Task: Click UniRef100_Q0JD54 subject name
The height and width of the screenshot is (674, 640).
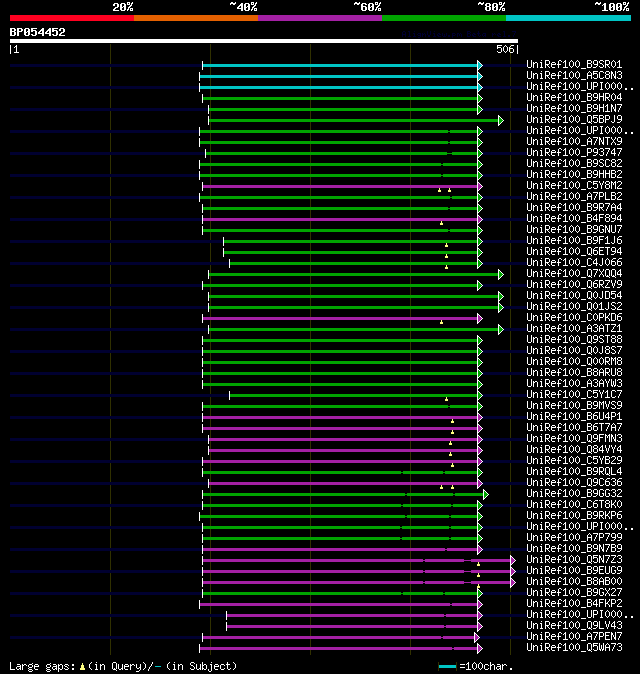Action: coord(574,296)
